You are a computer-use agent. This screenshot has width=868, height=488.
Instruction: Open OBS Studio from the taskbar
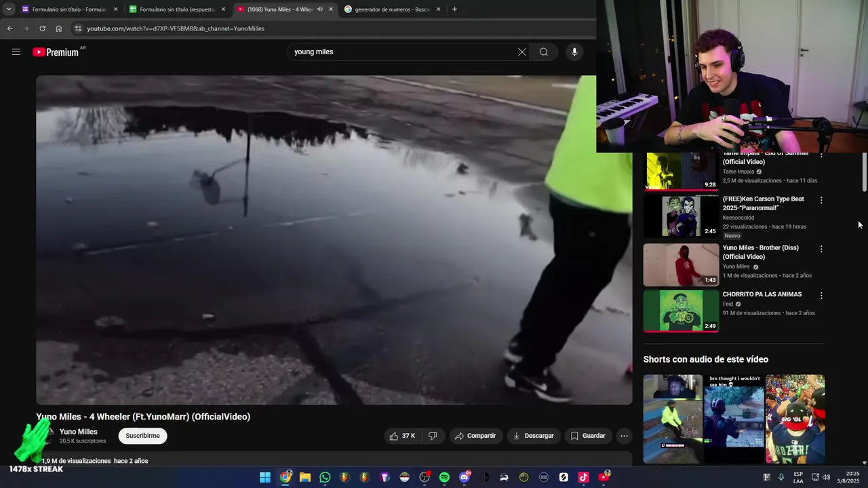(x=425, y=477)
